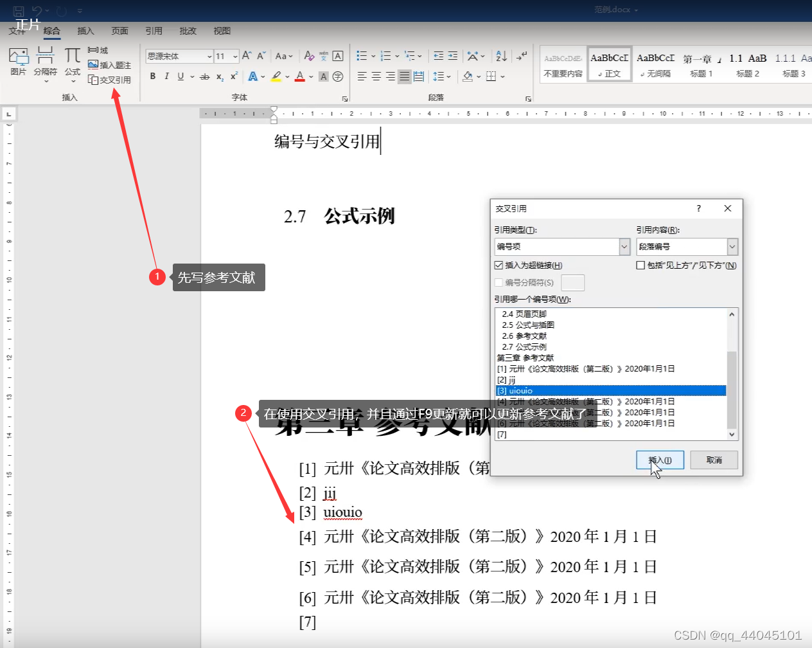This screenshot has width=812, height=648.
Task: Click the character shading icon
Action: [x=324, y=76]
